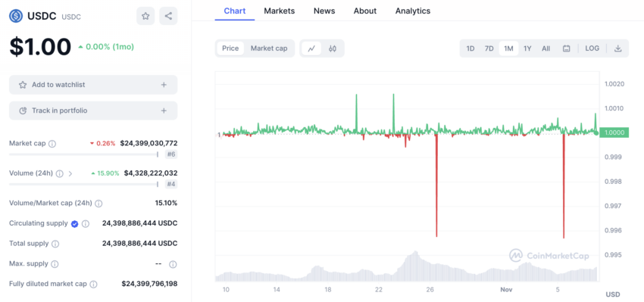Click Track in portfolio button
This screenshot has height=302, width=644.
click(93, 111)
